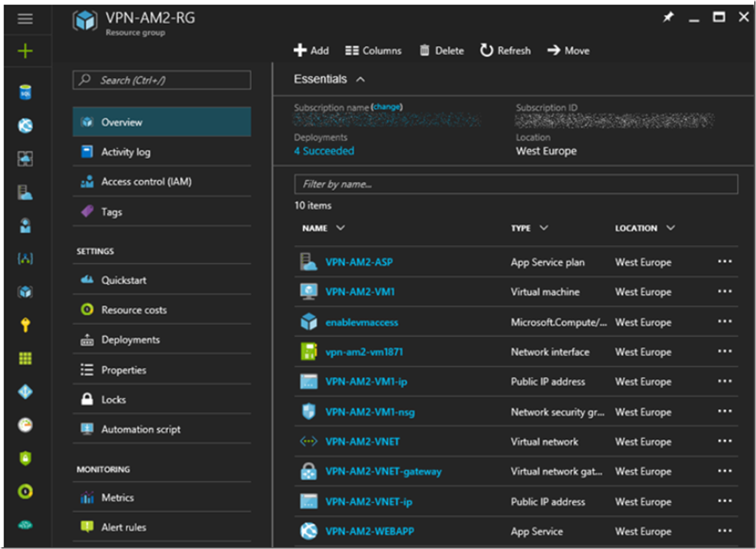
Task: Open App Services globe sidebar icon
Action: (x=25, y=126)
